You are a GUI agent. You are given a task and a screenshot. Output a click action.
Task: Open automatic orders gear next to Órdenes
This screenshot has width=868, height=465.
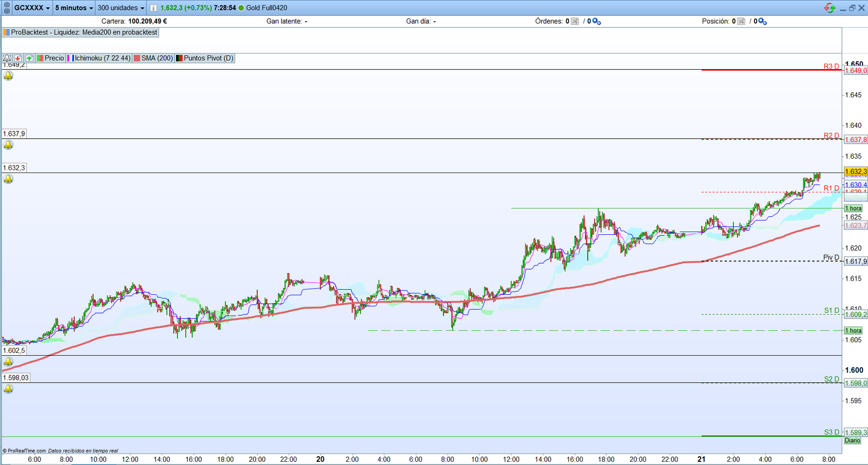tap(596, 21)
